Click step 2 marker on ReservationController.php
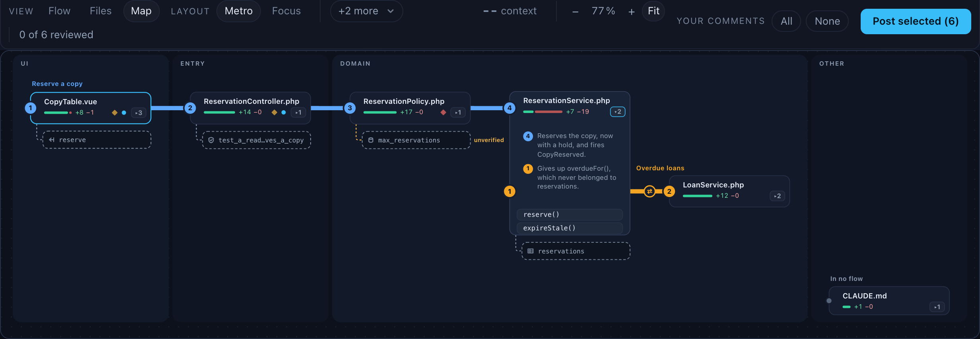The image size is (980, 339). (190, 108)
